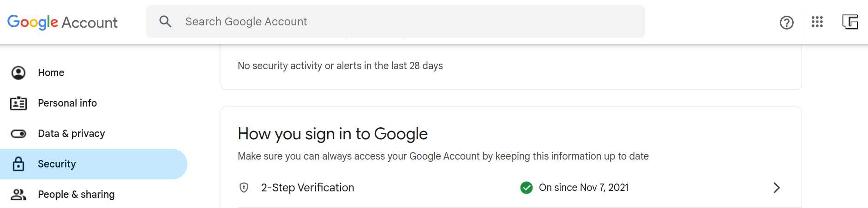Go to the Home sidebar label
This screenshot has height=208, width=868.
(51, 73)
